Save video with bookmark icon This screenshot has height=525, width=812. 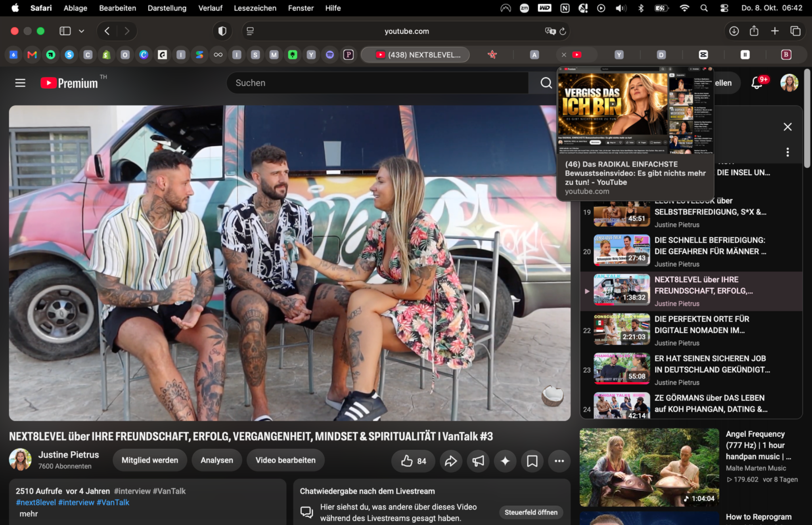[x=532, y=460]
